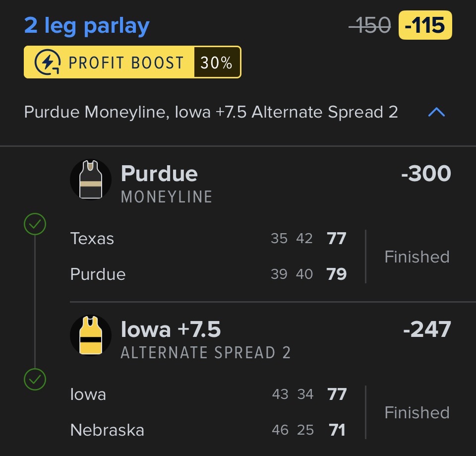Select the Purdue Moneyline leg heading
The height and width of the screenshot is (456, 476).
coord(159,174)
